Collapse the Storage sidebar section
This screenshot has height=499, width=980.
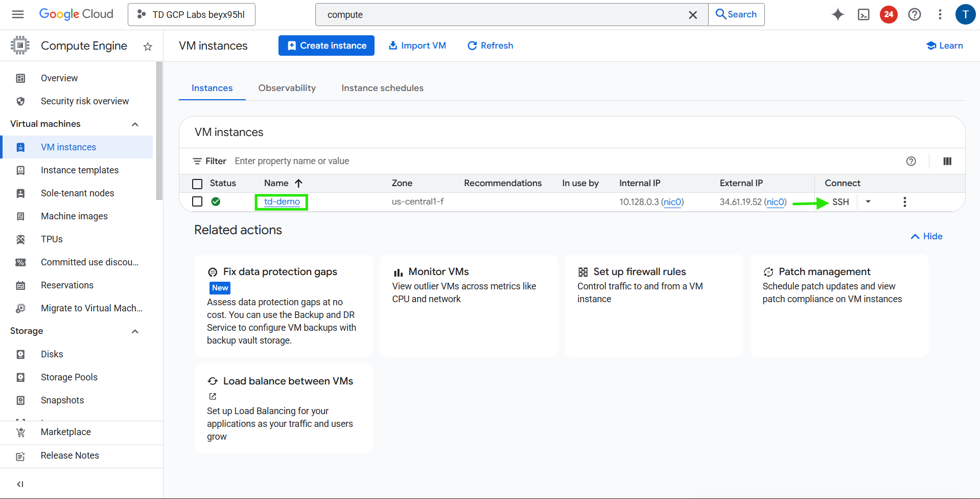pos(135,331)
